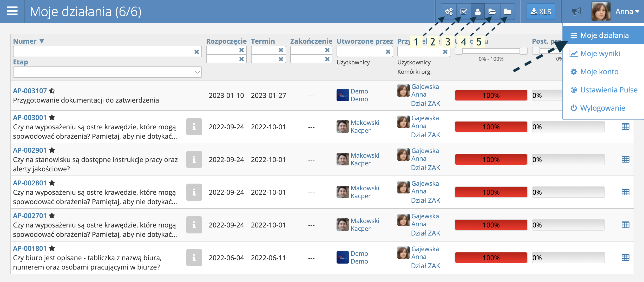Image resolution: width=644 pixels, height=282 pixels.
Task: Open action AP-002701 link
Action: pos(30,216)
